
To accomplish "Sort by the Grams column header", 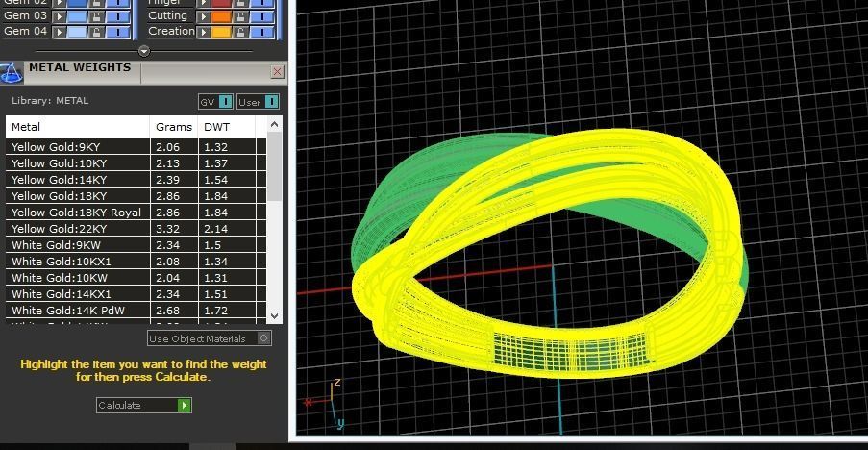I will (174, 127).
